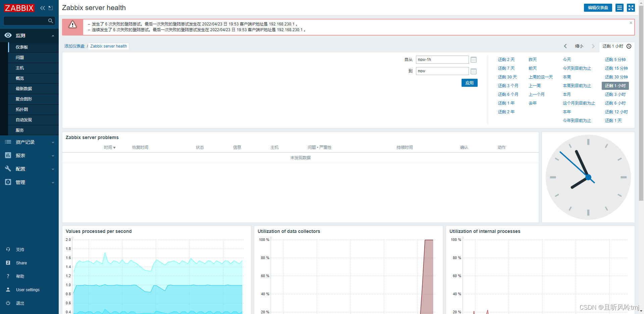This screenshot has height=314, width=644.
Task: Expand the 报表 menu arrow
Action: coord(53,156)
